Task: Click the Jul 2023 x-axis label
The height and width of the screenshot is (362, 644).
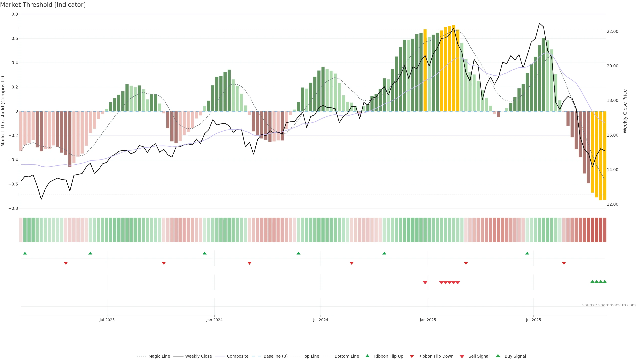Action: (x=107, y=320)
